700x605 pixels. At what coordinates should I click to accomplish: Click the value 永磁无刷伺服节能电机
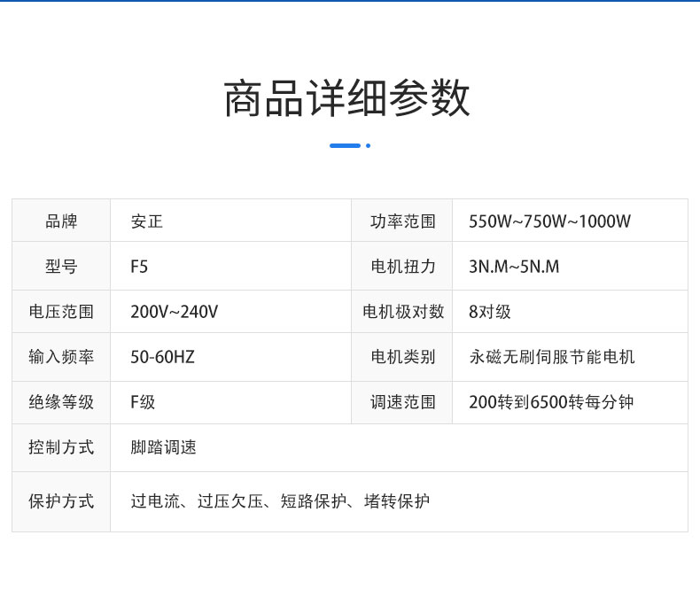coord(552,357)
